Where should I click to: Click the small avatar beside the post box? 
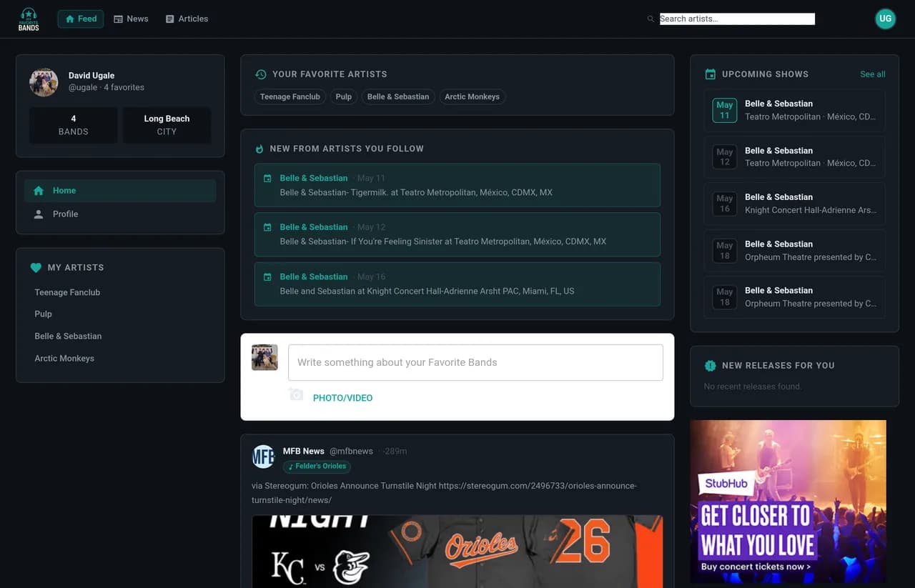(x=264, y=357)
